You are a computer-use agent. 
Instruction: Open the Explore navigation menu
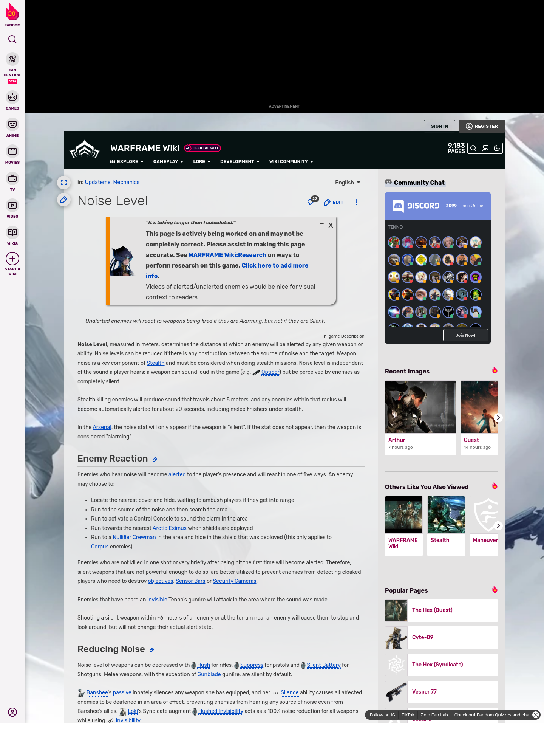click(127, 161)
